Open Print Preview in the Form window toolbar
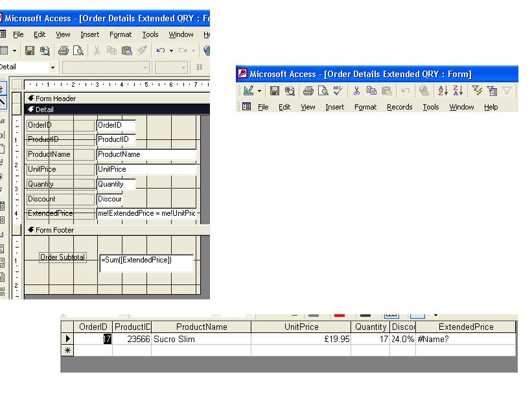 [x=323, y=91]
